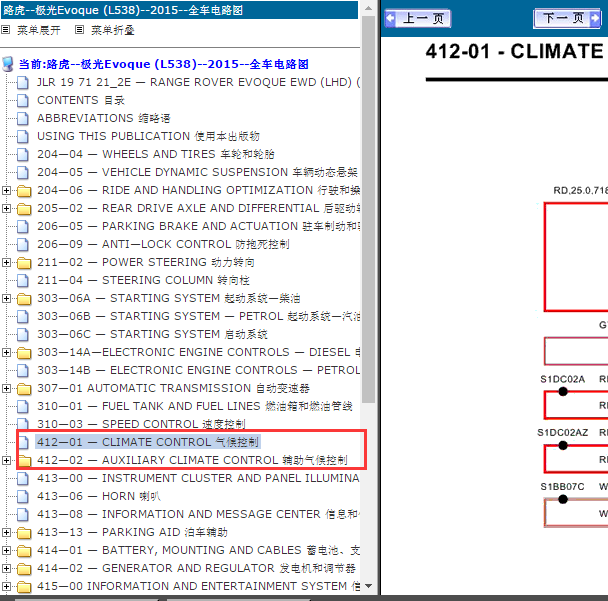Click folder icon of 307-01 Automatic Transmission

pyautogui.click(x=24, y=389)
